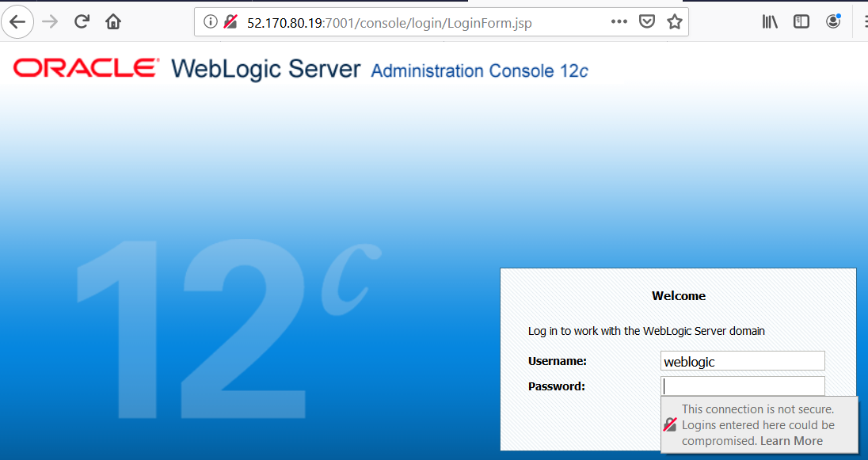
Task: Save page to Pocket
Action: coord(646,22)
